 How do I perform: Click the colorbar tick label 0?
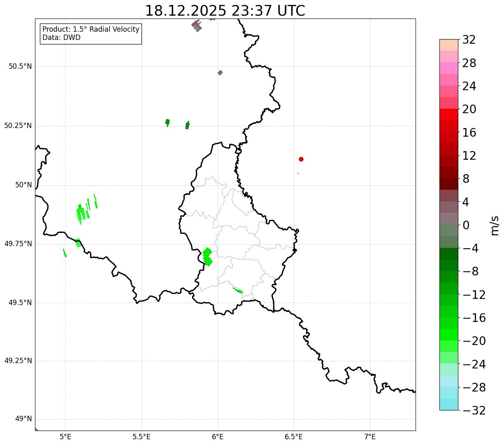[x=466, y=225]
